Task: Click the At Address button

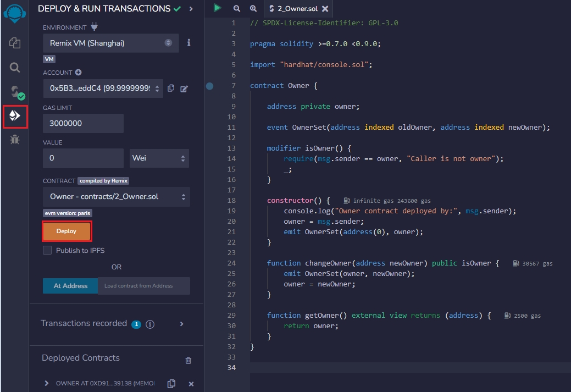Action: pyautogui.click(x=70, y=286)
